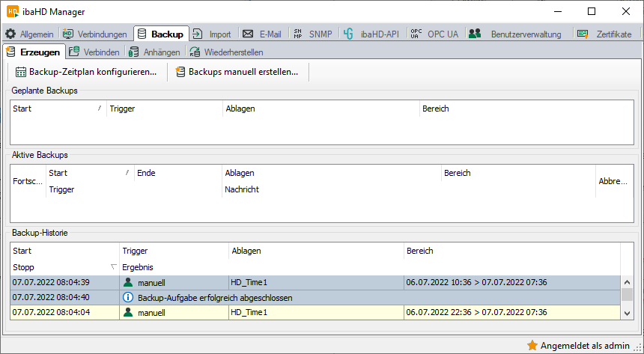Click the Benutzerverwaltung users icon

tap(475, 34)
